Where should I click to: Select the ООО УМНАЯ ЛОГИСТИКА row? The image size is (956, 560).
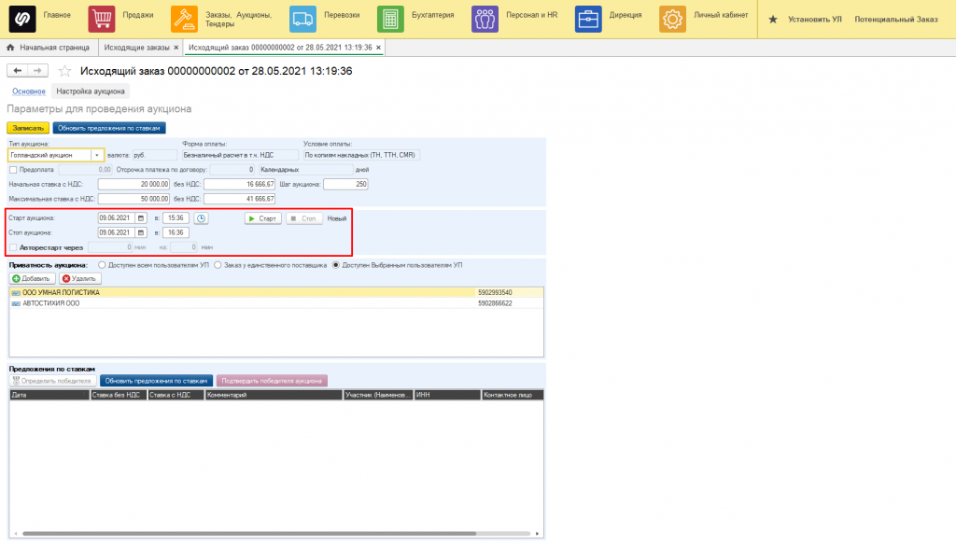pos(276,292)
